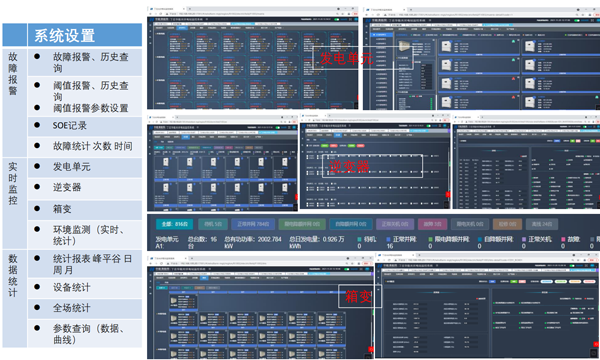Select the 正常并网 784台 filter button
The height and width of the screenshot is (360, 600).
(253, 224)
